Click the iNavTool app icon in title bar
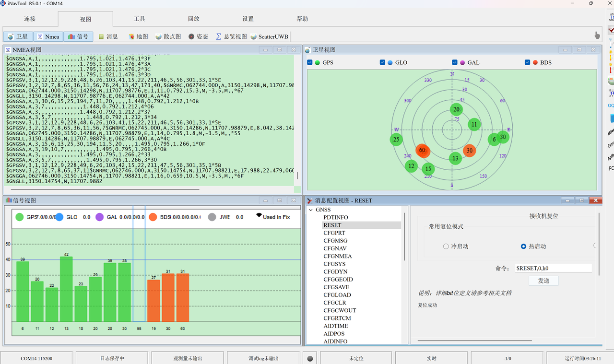614x364 pixels. pyautogui.click(x=3, y=3)
